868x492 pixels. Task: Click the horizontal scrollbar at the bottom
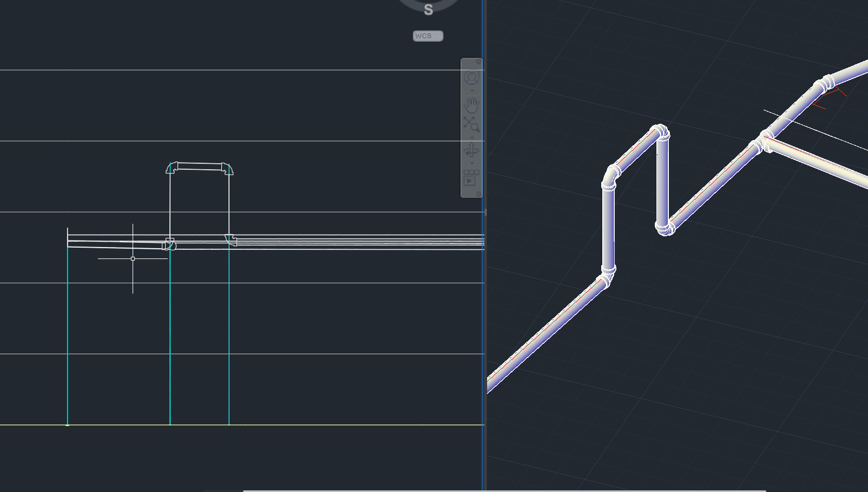(504, 490)
